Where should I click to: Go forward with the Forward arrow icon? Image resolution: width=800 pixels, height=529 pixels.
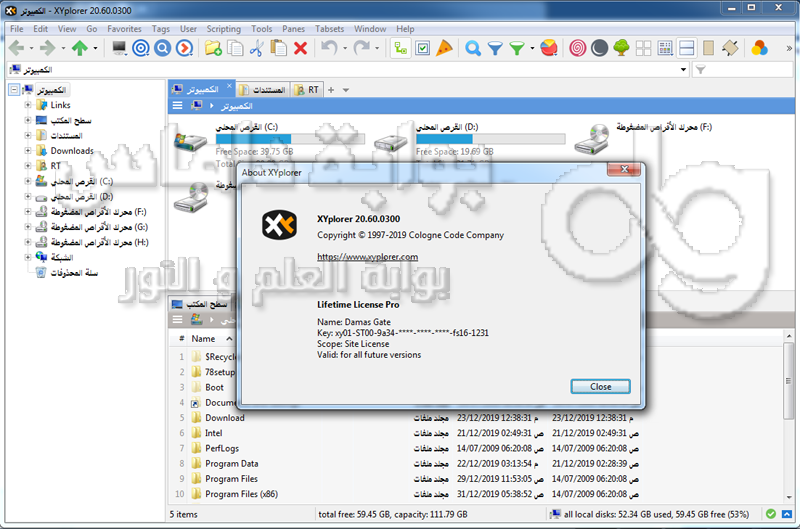pyautogui.click(x=47, y=48)
